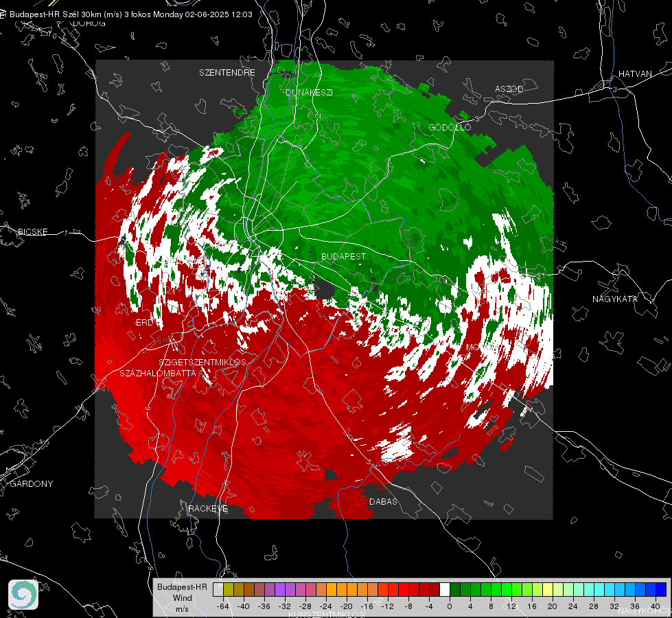This screenshot has height=618, width=672.
Task: Click the 'Wind' legend label
Action: tap(182, 598)
